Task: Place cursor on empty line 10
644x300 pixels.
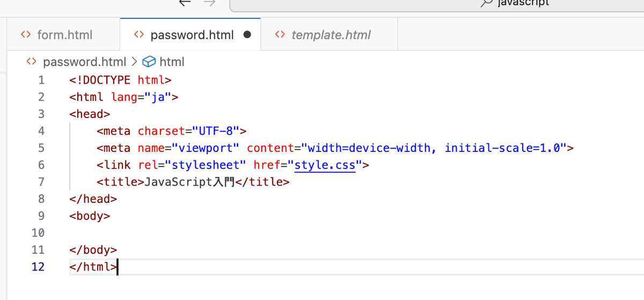Action: pyautogui.click(x=215, y=233)
